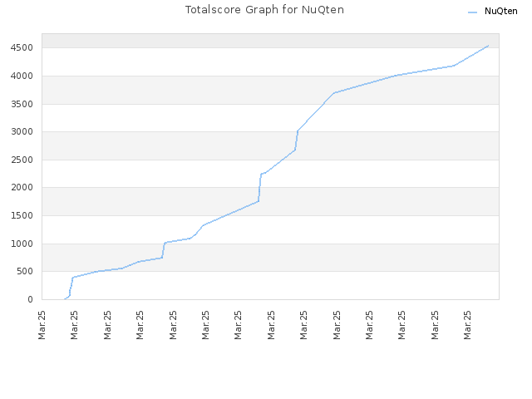
Task: Click the 0 y-axis label
Action: coord(31,299)
